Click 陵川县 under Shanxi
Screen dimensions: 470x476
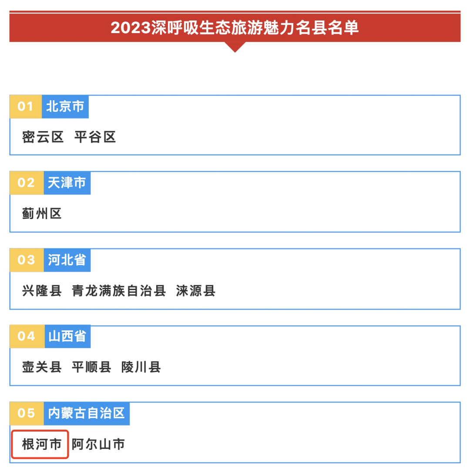pyautogui.click(x=141, y=367)
